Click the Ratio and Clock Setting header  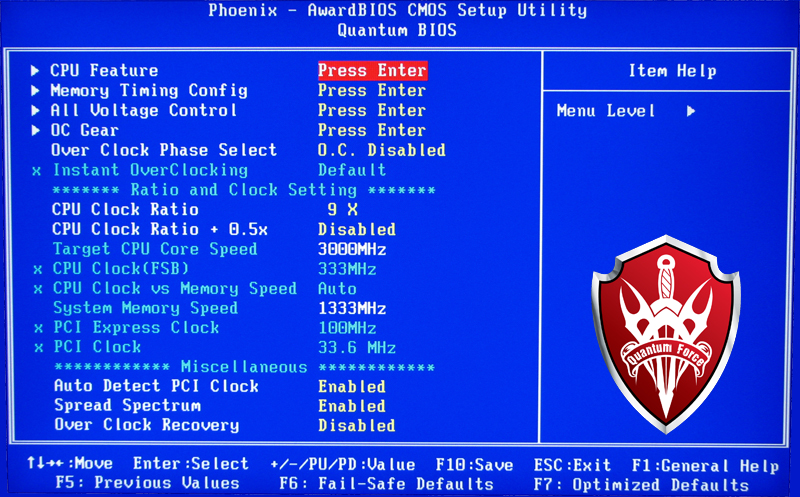point(244,190)
